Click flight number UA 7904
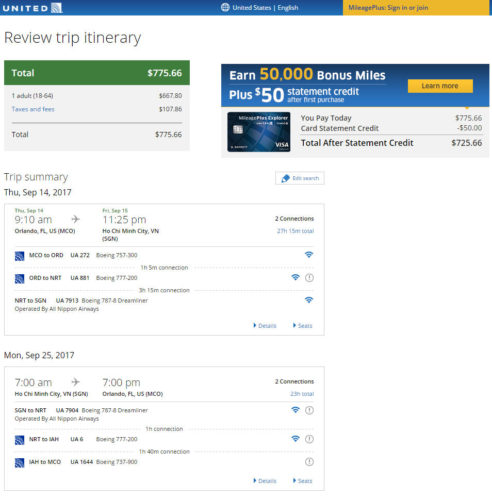The width and height of the screenshot is (492, 500). (67, 410)
